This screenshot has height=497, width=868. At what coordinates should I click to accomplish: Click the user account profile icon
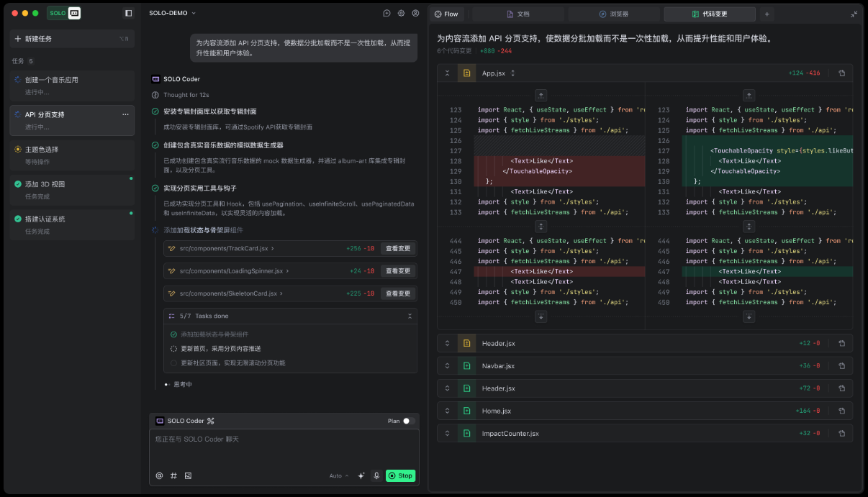click(x=415, y=13)
